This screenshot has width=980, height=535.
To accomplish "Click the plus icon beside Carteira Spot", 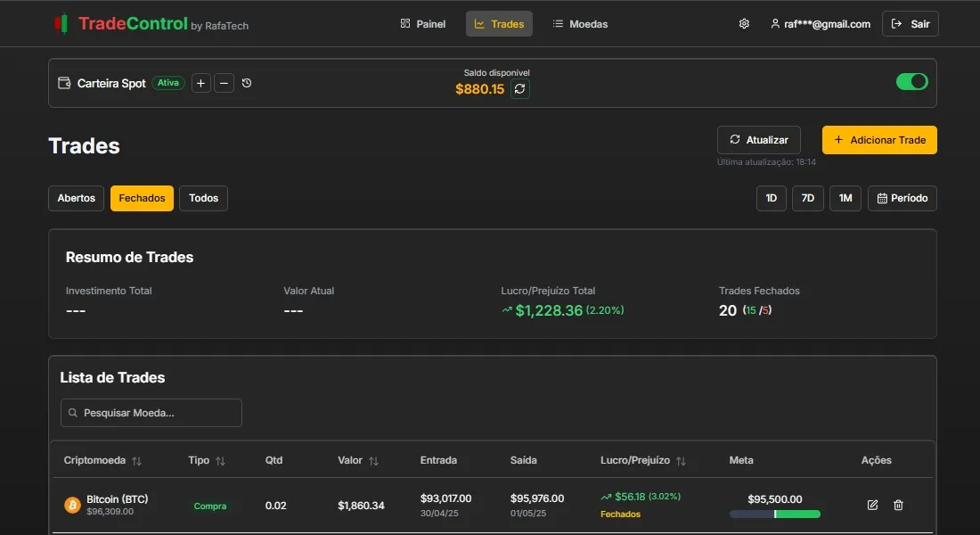I will pos(201,83).
